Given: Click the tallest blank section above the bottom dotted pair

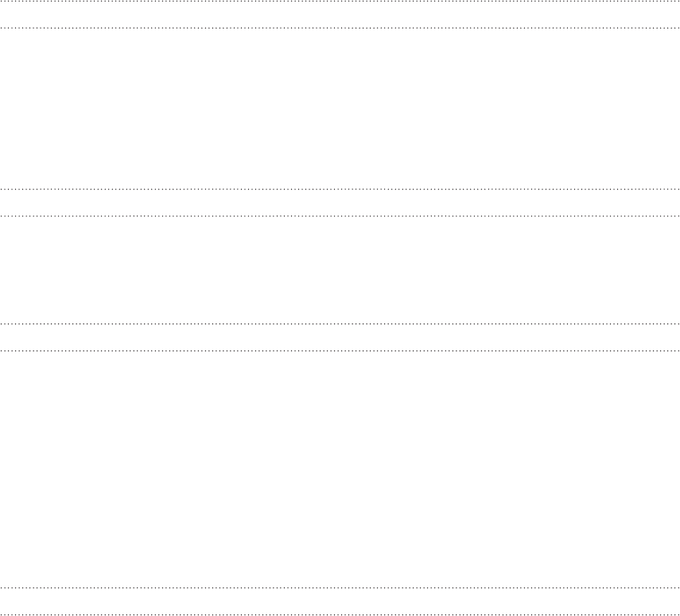Looking at the screenshot, I should coord(340,470).
